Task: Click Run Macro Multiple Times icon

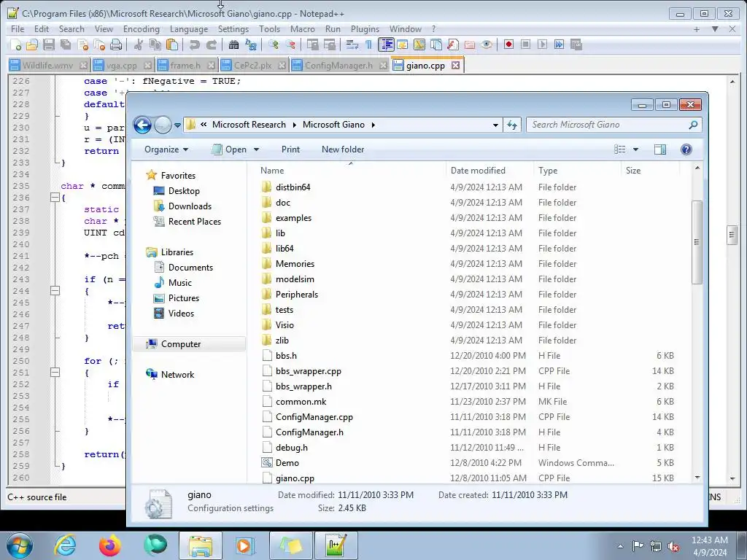Action: pos(559,44)
